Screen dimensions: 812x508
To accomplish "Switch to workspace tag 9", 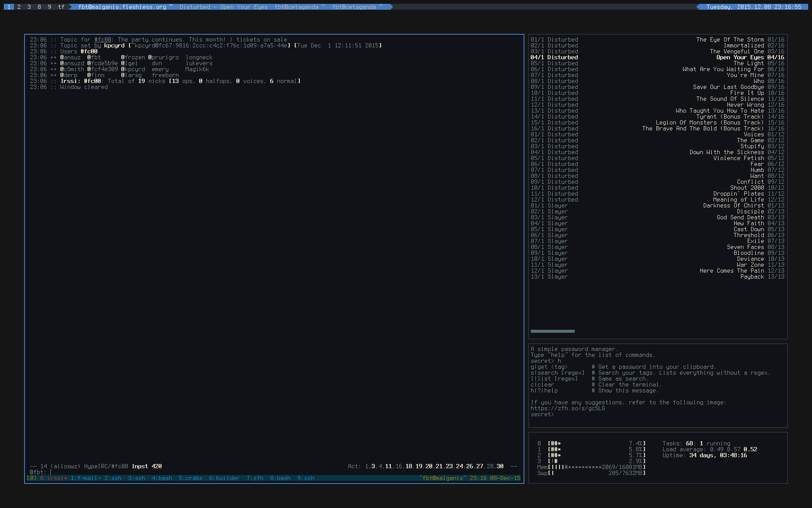I will click(x=49, y=7).
